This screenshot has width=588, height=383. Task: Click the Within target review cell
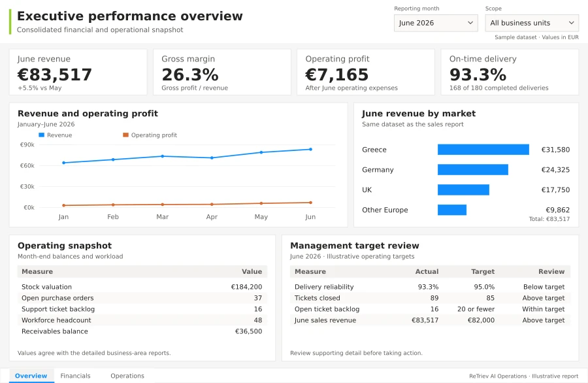544,309
